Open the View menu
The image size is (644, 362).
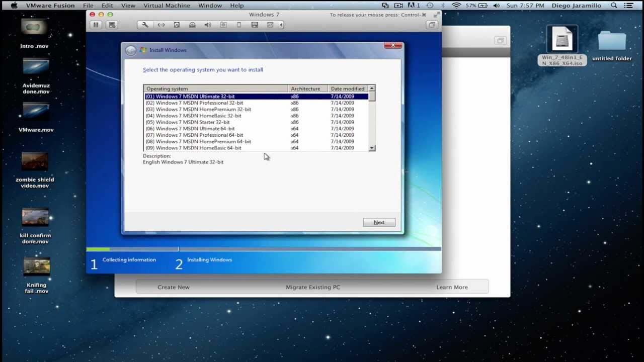(128, 6)
